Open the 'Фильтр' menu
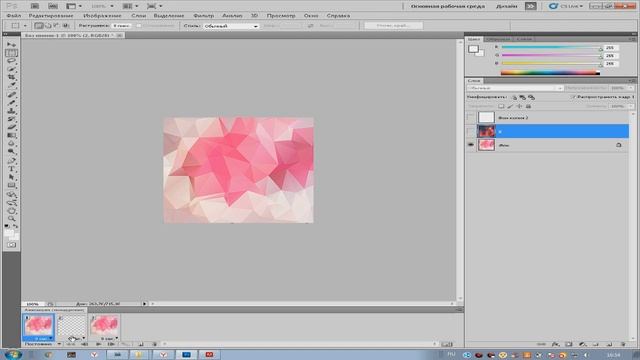This screenshot has width=640, height=360. (203, 16)
